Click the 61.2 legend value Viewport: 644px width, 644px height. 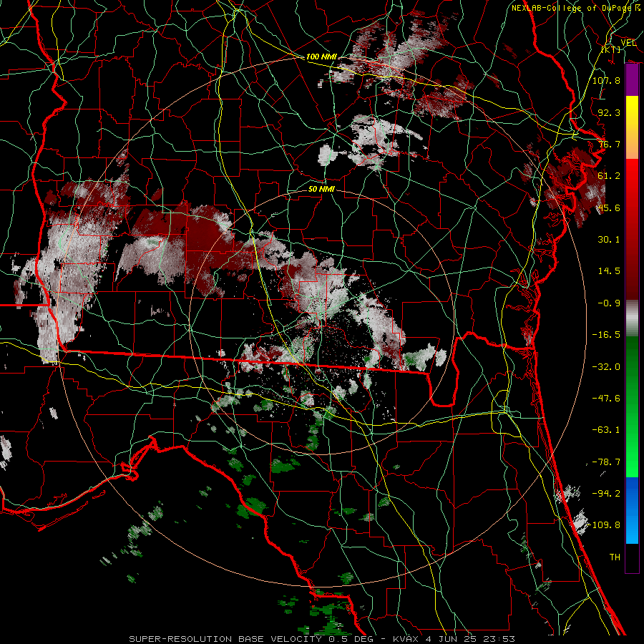(609, 176)
